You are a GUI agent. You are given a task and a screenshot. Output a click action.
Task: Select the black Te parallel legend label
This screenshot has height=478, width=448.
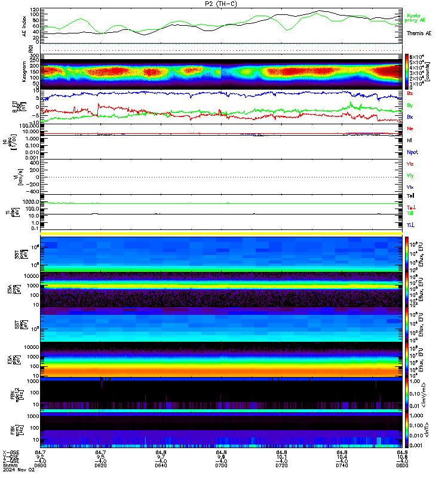(410, 196)
